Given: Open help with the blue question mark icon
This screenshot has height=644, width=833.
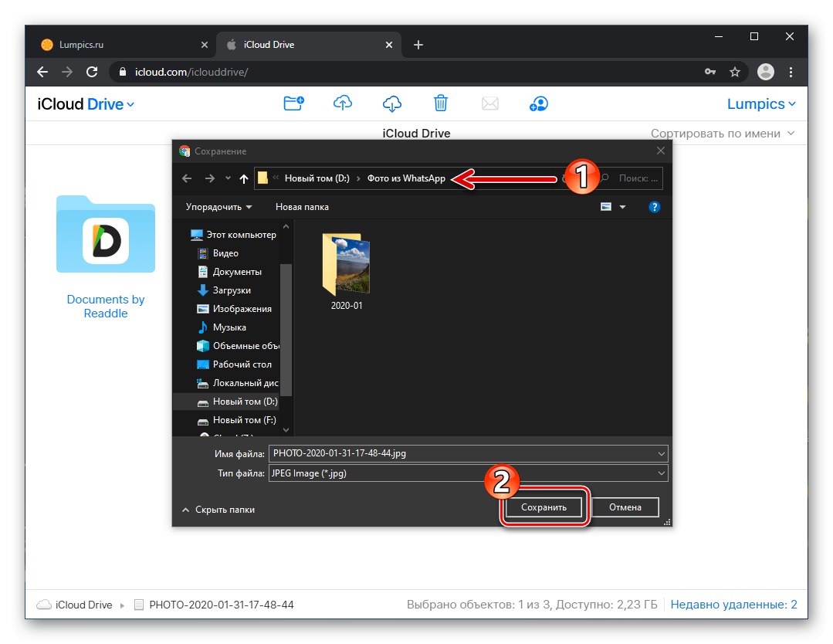Looking at the screenshot, I should [654, 206].
